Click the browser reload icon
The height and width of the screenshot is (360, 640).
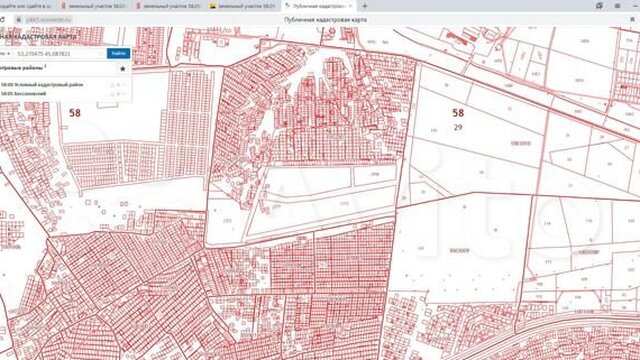pos(2,19)
